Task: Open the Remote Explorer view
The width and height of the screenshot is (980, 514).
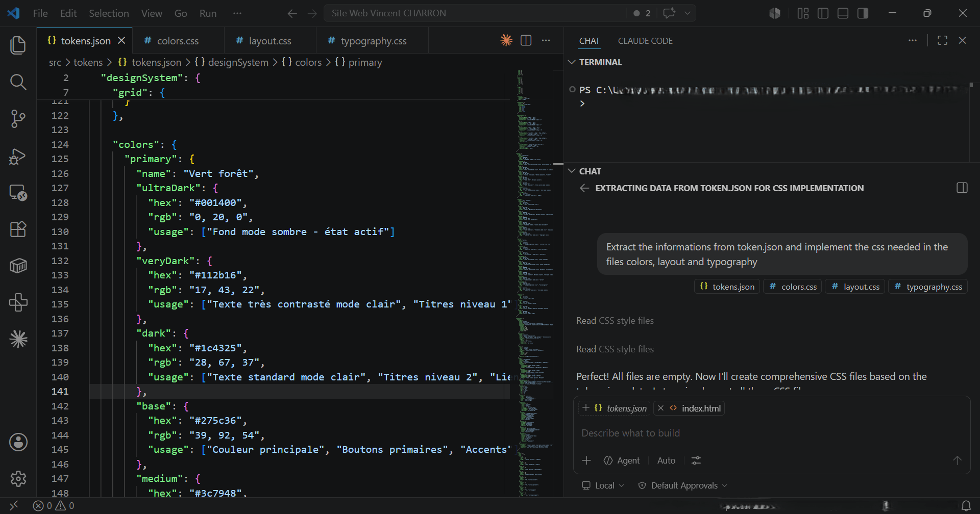Action: [18, 193]
